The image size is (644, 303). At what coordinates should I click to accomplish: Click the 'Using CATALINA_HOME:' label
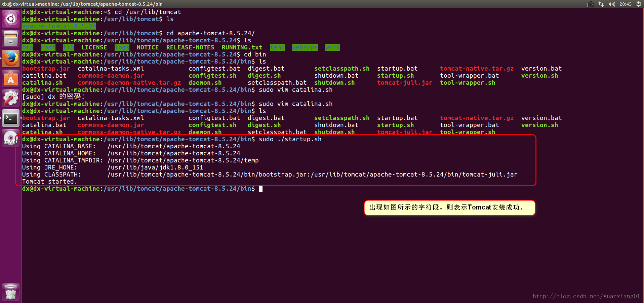click(x=59, y=153)
